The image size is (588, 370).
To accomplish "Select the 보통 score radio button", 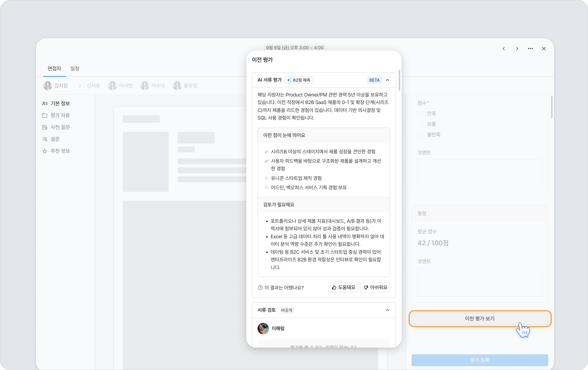I will 421,124.
